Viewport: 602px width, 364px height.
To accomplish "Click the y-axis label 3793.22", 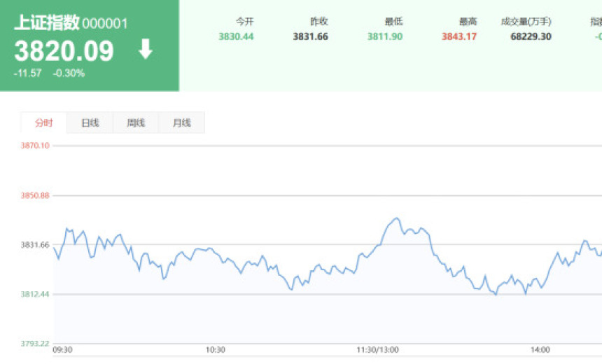I will pos(35,343).
